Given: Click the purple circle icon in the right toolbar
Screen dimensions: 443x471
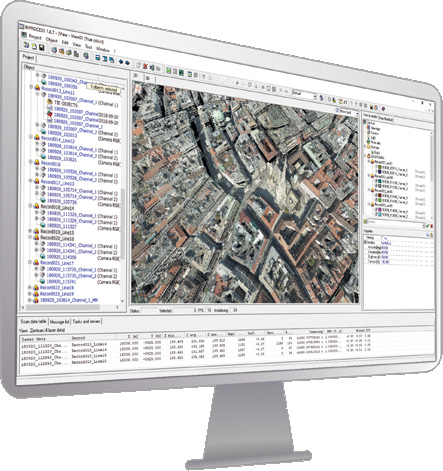Looking at the screenshot, I should [383, 108].
